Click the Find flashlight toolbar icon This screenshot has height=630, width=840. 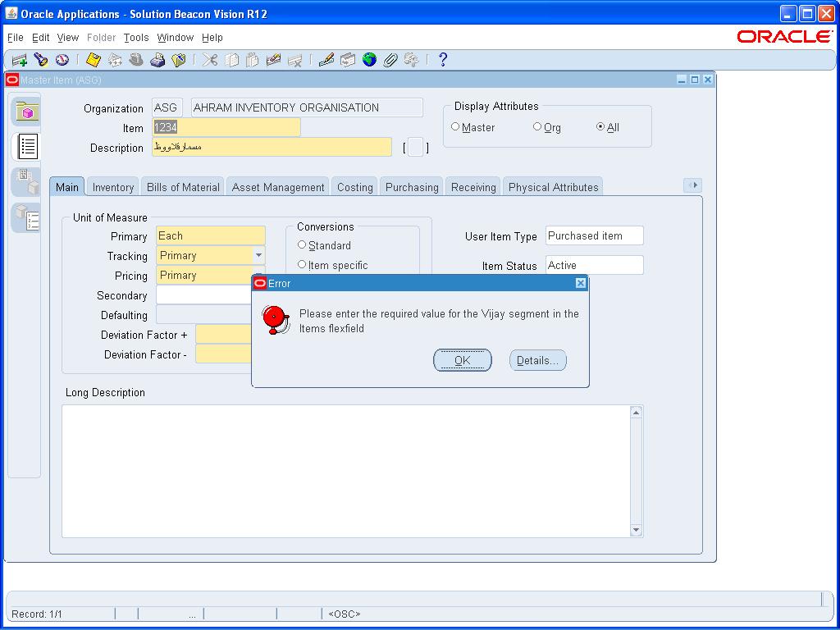pos(41,60)
